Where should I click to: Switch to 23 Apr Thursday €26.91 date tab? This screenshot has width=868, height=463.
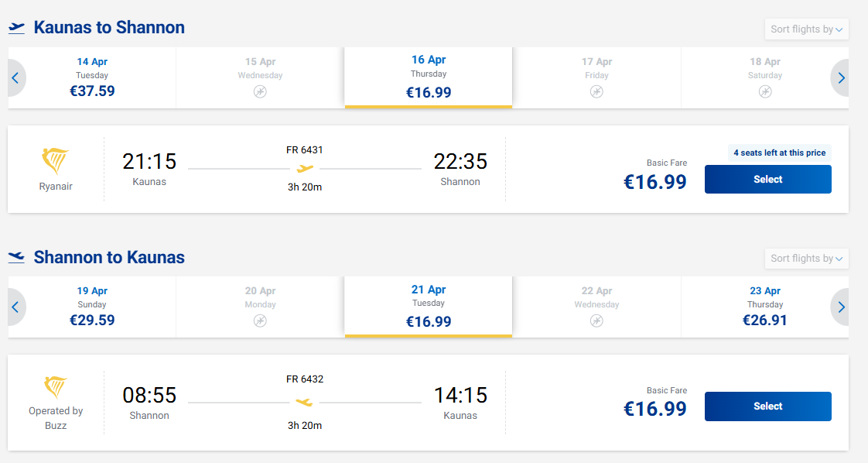[765, 307]
